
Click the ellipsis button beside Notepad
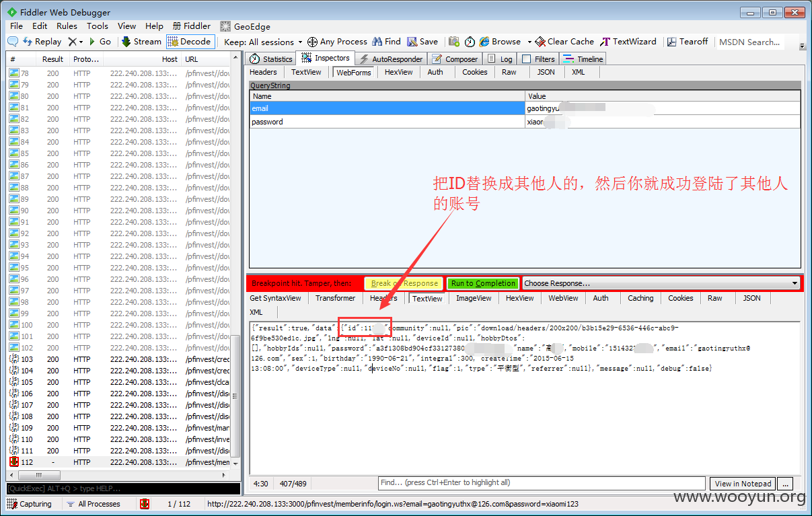pyautogui.click(x=784, y=484)
